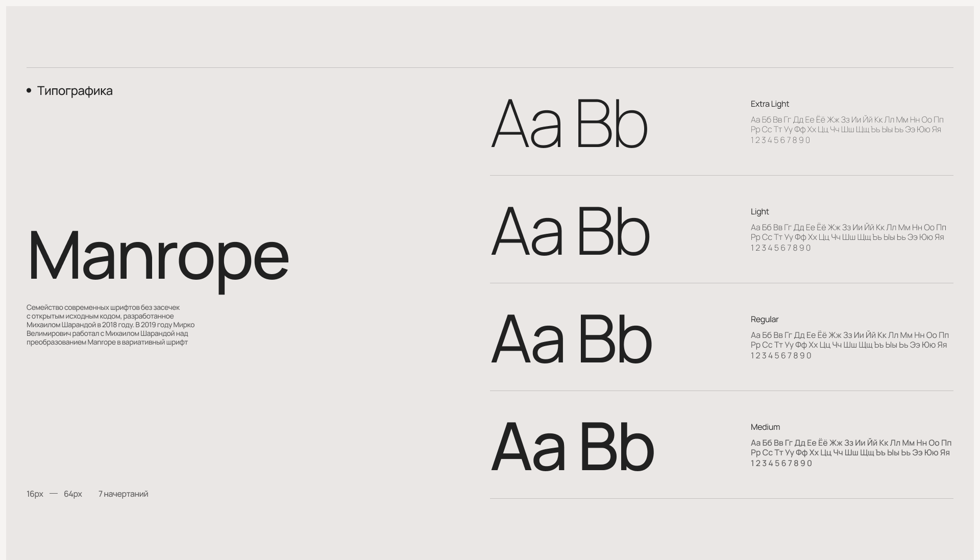
Task: Click the Light weight Aa Bb sample
Action: tap(570, 232)
